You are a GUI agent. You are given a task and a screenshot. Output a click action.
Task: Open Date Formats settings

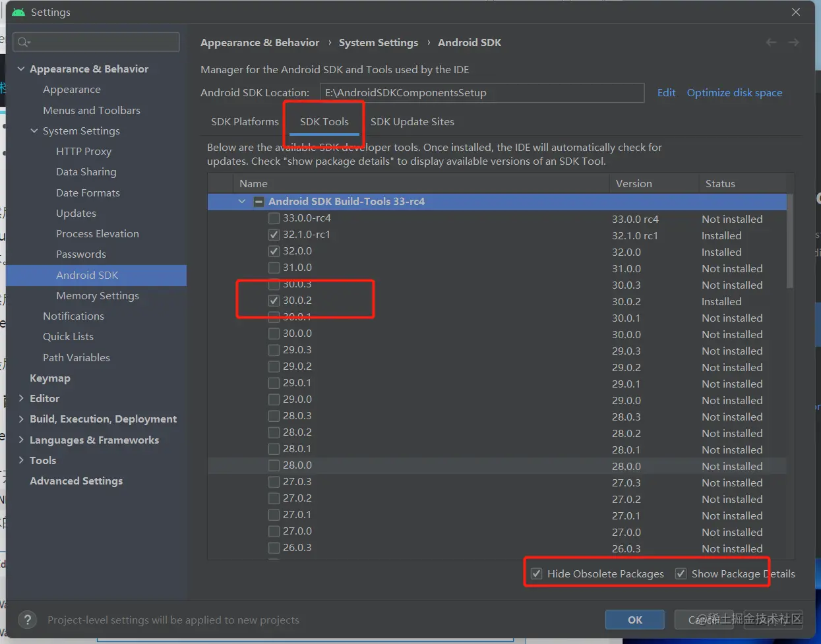click(x=88, y=192)
